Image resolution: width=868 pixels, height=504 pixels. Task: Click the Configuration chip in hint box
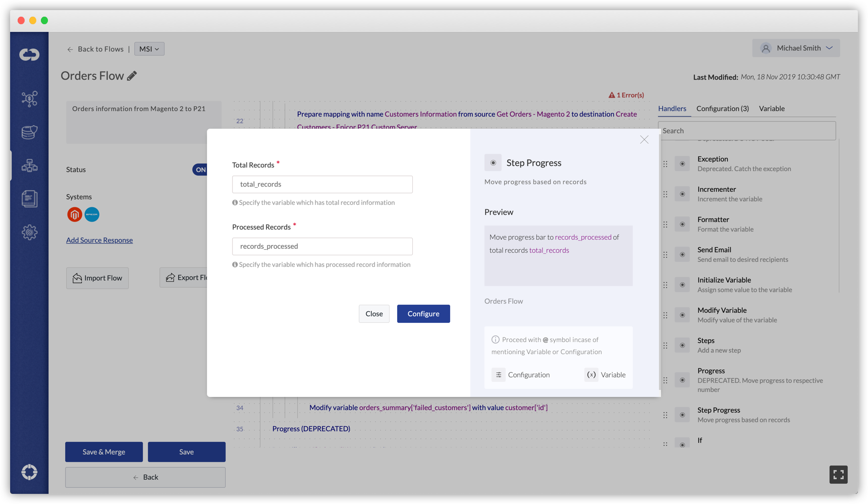click(x=521, y=375)
